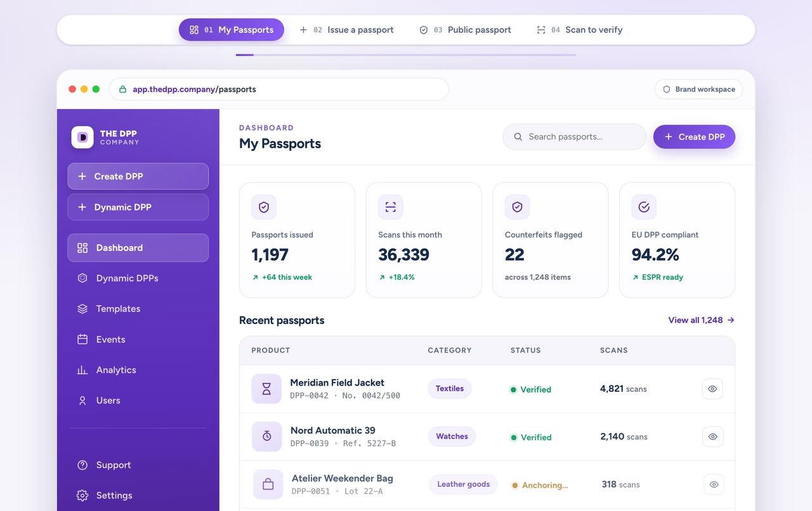Click the View all 1,248 link

(701, 320)
